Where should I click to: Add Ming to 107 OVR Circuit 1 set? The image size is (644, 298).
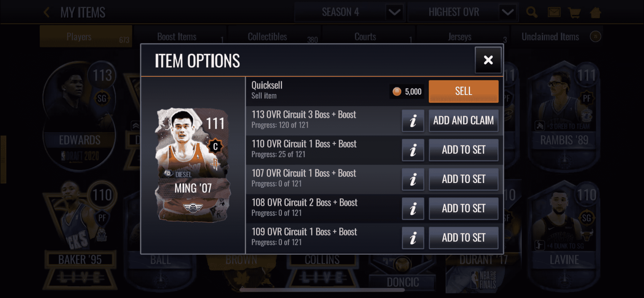(463, 179)
